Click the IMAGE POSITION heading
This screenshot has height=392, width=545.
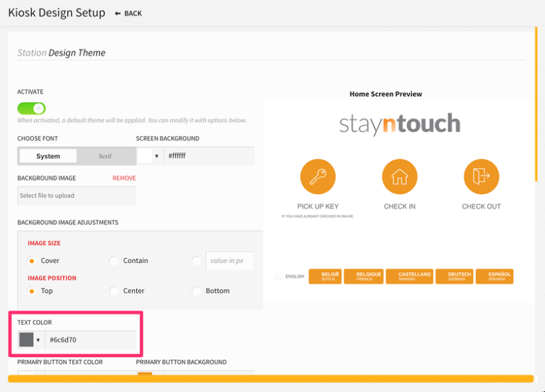52,278
